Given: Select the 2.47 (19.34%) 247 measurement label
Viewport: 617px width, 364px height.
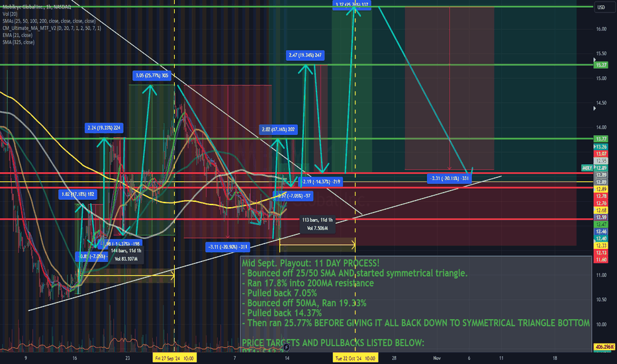Looking at the screenshot, I should coord(305,56).
